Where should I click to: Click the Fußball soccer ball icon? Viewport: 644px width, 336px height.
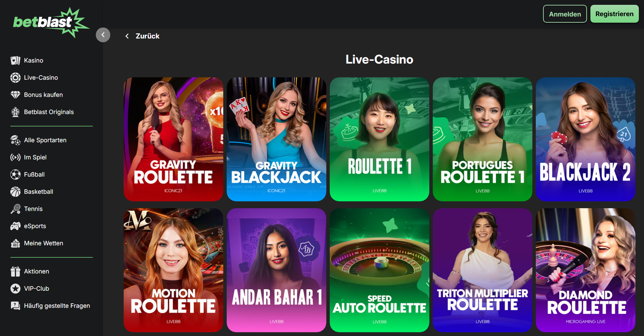pos(15,174)
